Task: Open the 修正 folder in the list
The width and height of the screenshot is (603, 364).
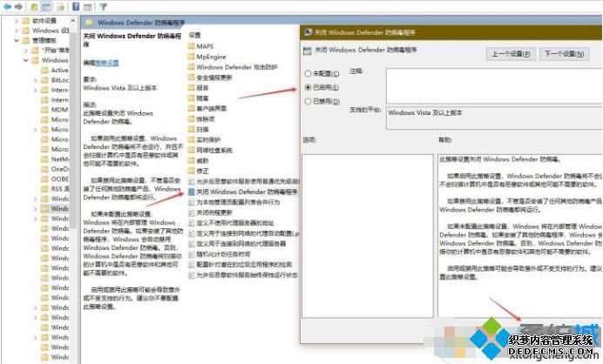Action: click(x=198, y=171)
